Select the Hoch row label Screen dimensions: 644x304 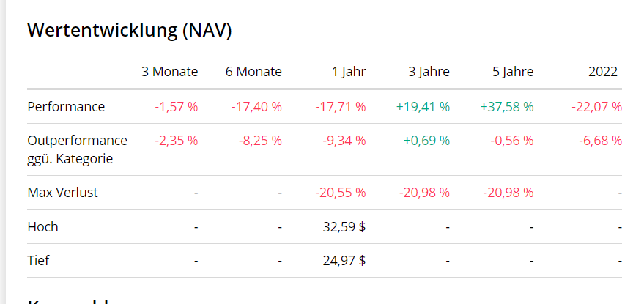[42, 227]
